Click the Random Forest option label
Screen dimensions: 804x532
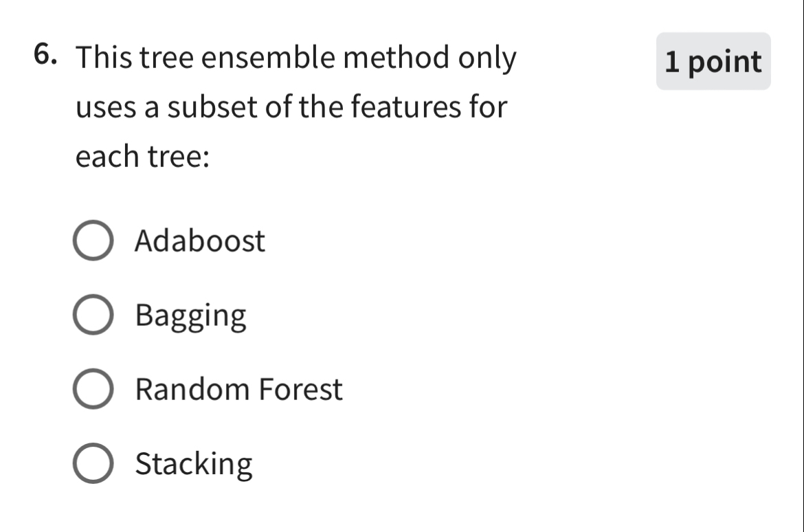click(x=238, y=389)
